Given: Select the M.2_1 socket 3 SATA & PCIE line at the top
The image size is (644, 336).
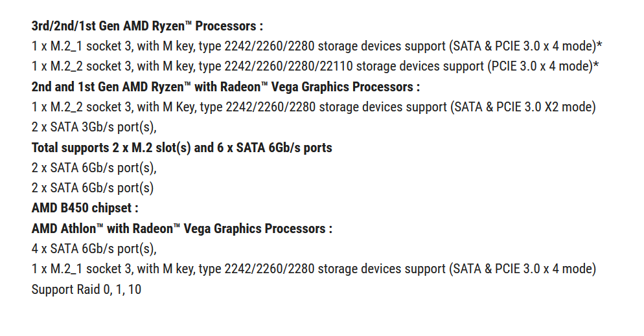Looking at the screenshot, I should [317, 47].
